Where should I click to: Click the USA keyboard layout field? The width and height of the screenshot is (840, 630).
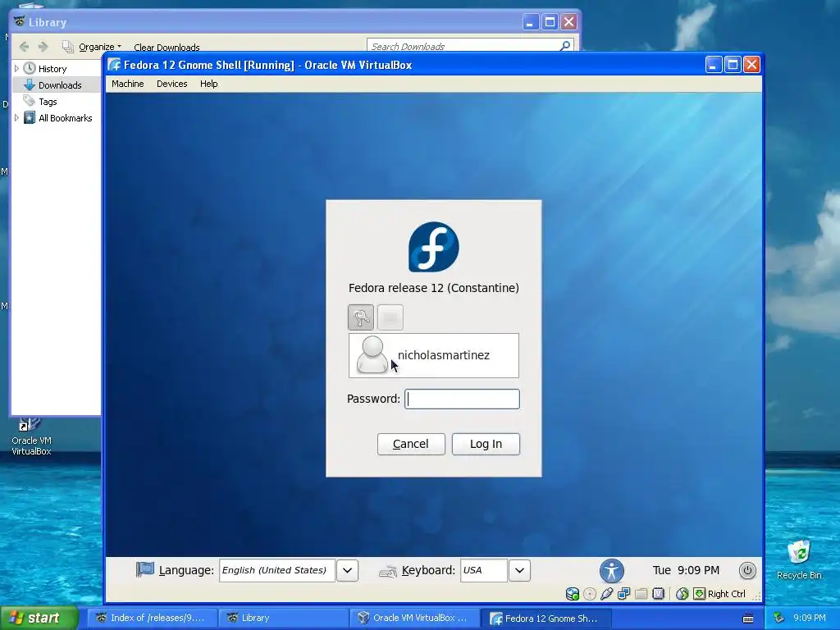click(x=484, y=571)
